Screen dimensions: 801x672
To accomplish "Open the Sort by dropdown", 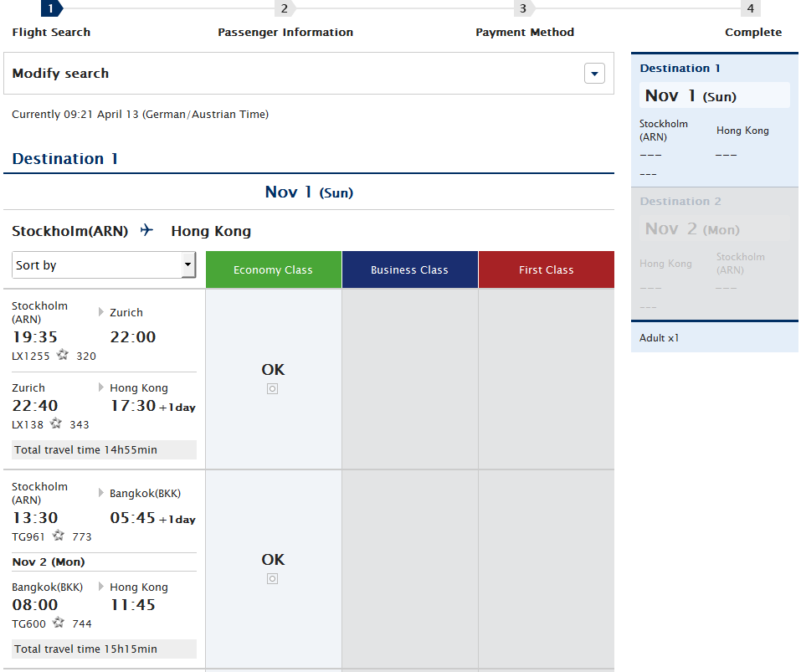I will point(105,265).
